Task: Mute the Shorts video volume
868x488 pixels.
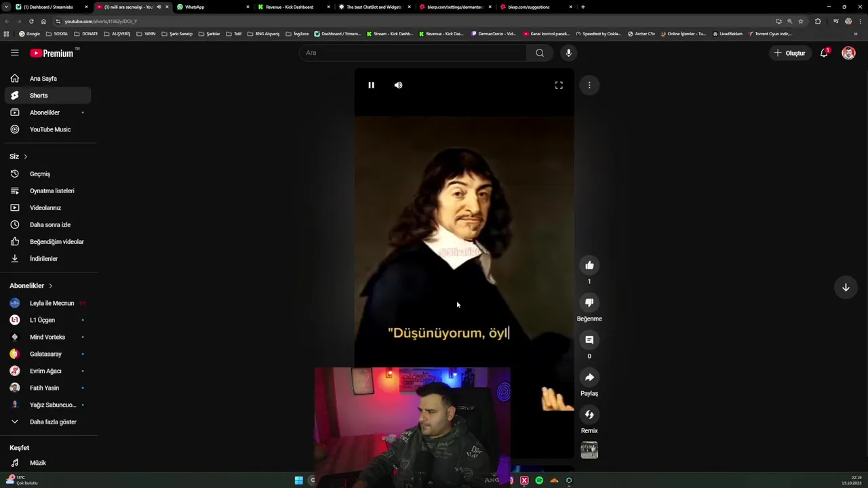Action: click(398, 85)
